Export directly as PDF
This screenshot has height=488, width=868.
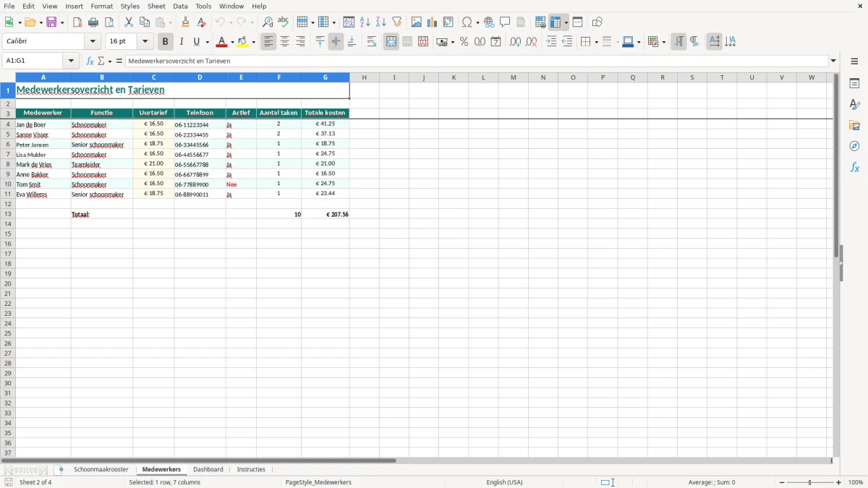77,22
